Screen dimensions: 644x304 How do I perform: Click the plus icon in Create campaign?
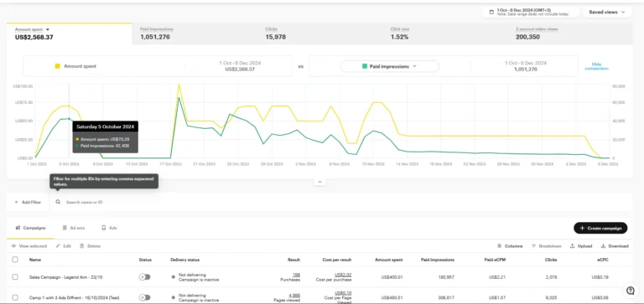point(582,228)
